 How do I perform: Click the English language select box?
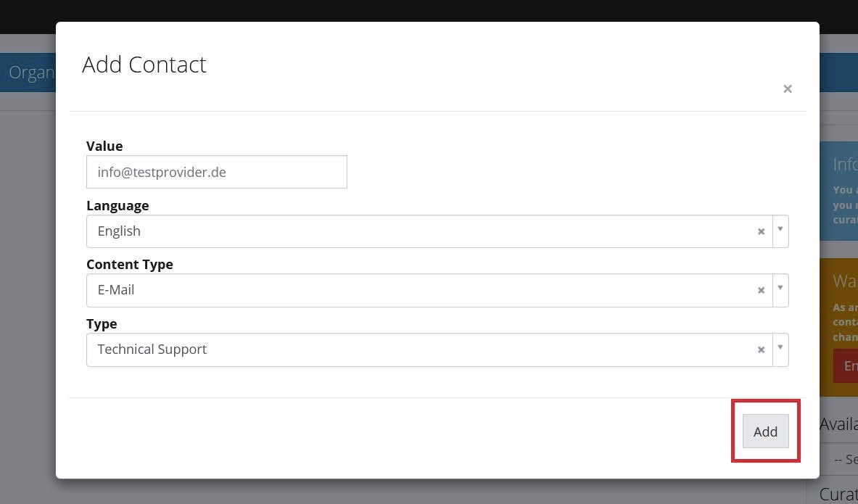click(x=421, y=231)
